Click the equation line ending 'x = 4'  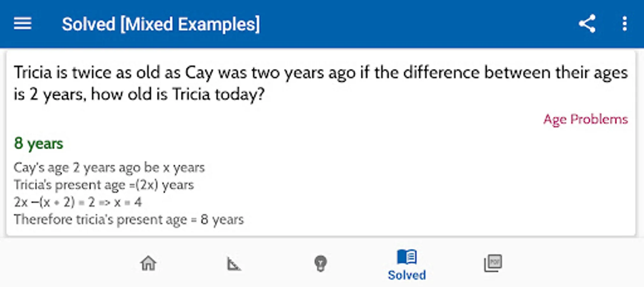[x=78, y=202]
